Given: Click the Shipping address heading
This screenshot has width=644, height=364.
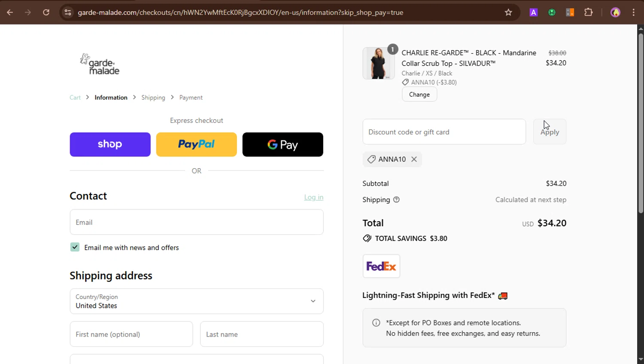Looking at the screenshot, I should coord(111,276).
